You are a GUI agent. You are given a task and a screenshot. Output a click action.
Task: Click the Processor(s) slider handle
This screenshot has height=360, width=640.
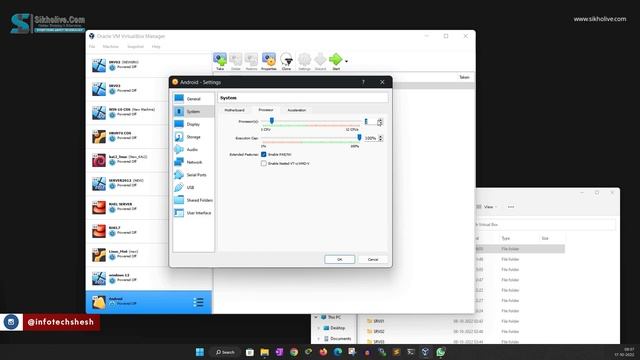point(271,121)
